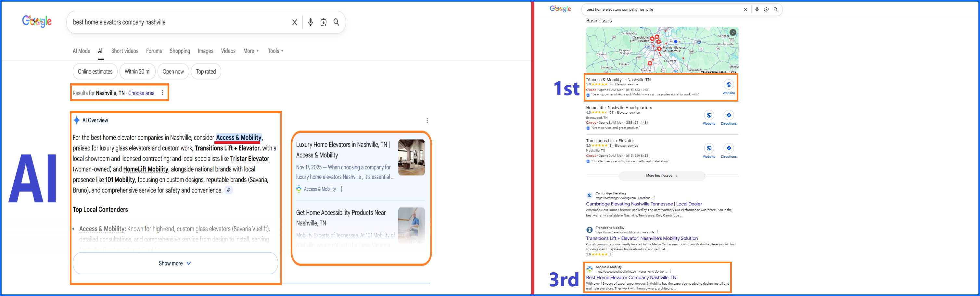The height and width of the screenshot is (296, 980).
Task: Open highlighted Access & Mobility link in AI summary
Action: [x=238, y=138]
